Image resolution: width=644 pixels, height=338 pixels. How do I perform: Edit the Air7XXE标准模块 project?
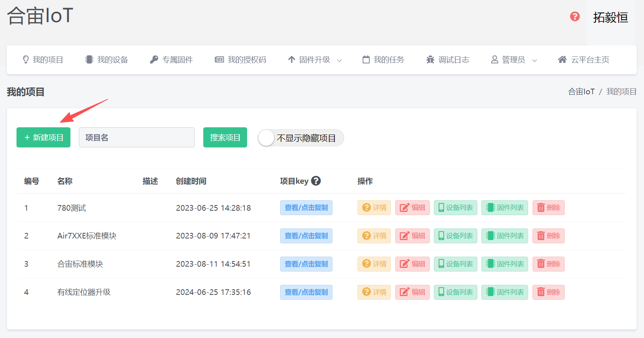click(412, 236)
